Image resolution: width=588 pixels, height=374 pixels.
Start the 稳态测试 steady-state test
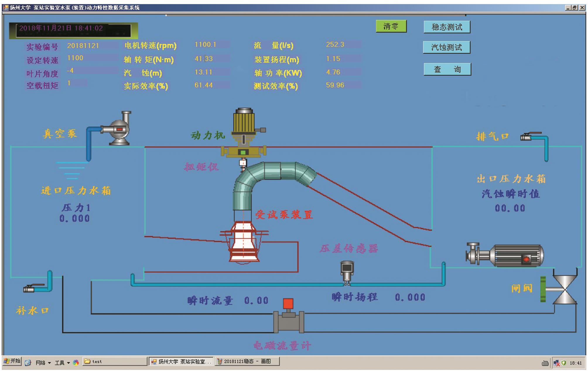tap(447, 27)
